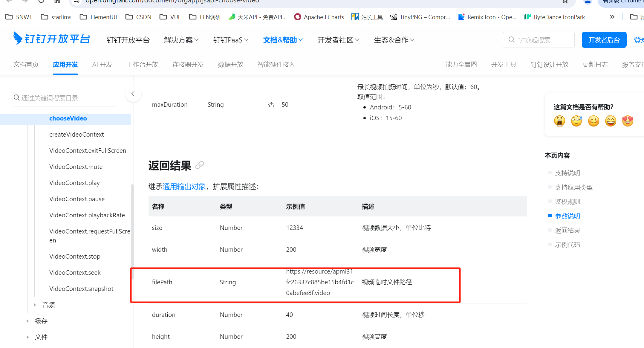Expand the 文档&帮助 dropdown menu
The image size is (644, 348).
[283, 40]
